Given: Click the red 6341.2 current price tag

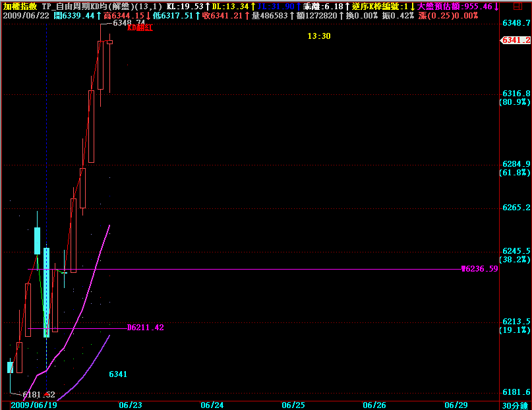Looking at the screenshot, I should (x=516, y=40).
